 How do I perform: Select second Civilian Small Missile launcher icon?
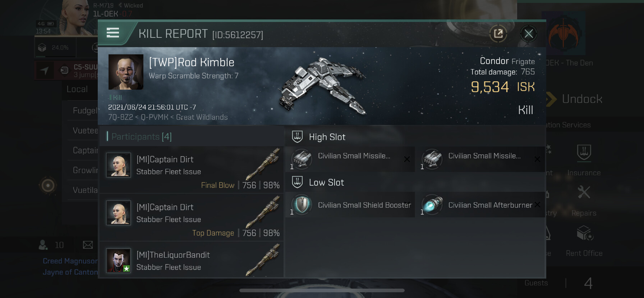click(x=432, y=159)
